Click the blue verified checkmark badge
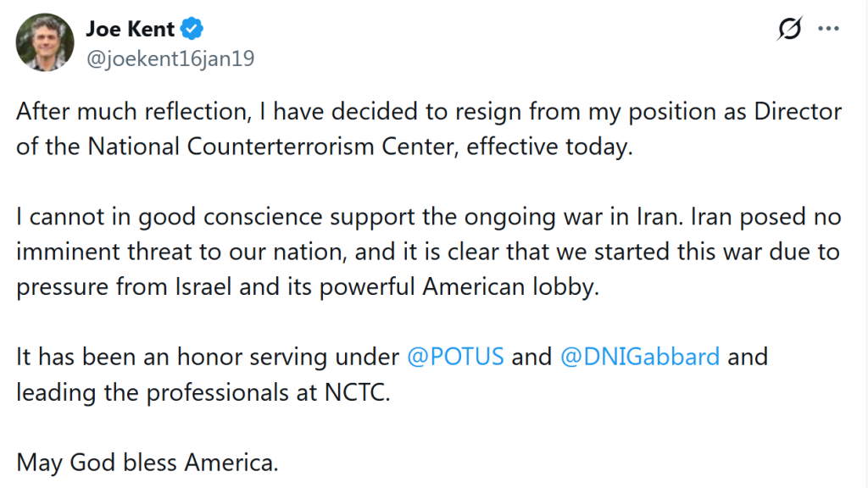 [193, 30]
